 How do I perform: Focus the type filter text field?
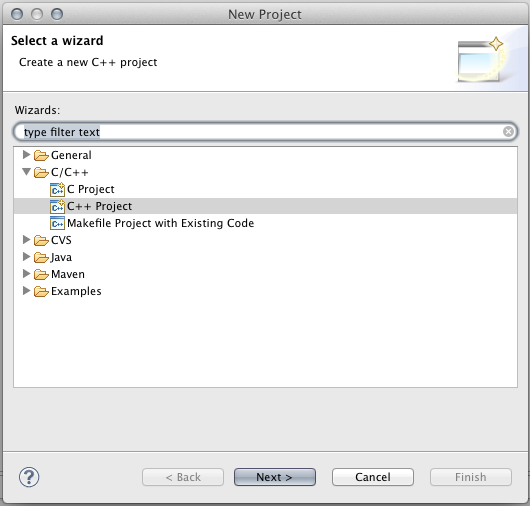click(x=265, y=131)
